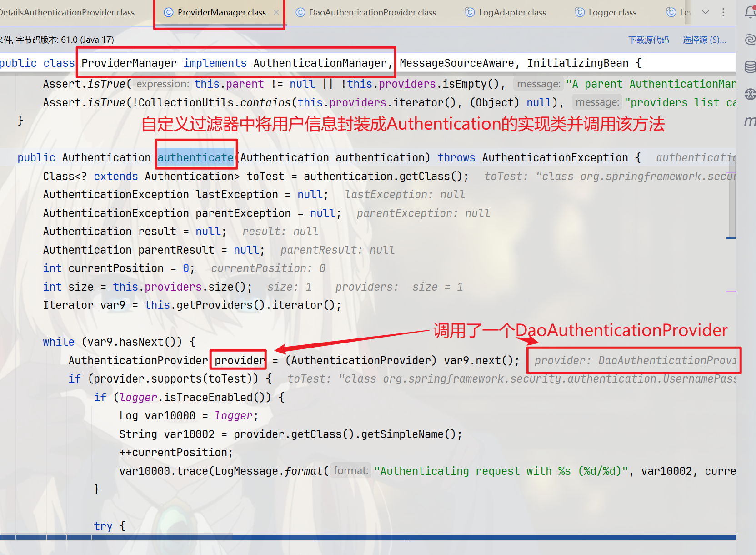
Task: Switch to DetailsAuthenticationProvider.class tab
Action: click(67, 13)
